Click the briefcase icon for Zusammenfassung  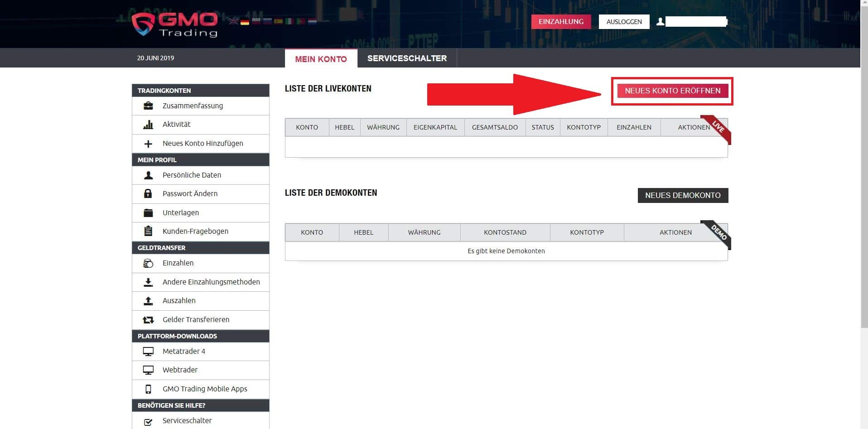coord(148,106)
